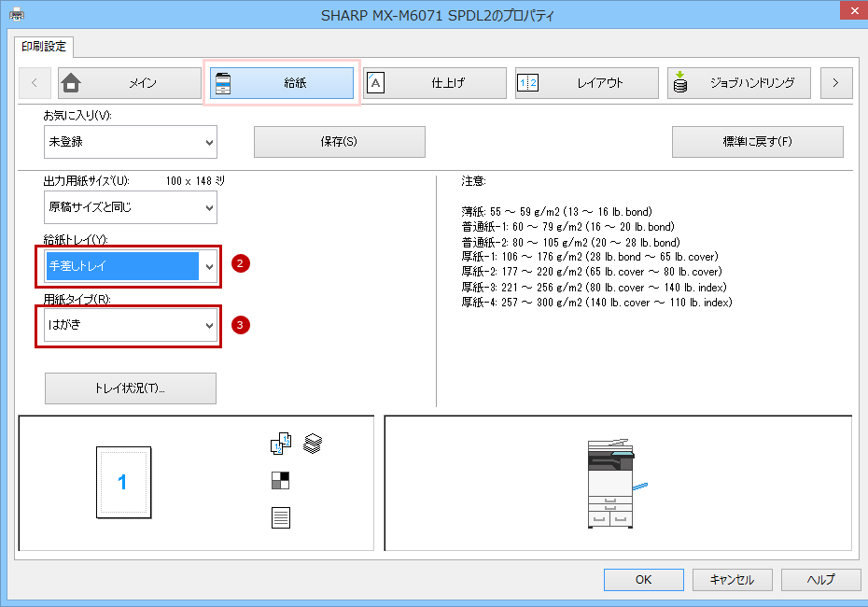This screenshot has height=607, width=868.
Task: Click the 厚紙-4 weight note line
Action: coord(596,303)
